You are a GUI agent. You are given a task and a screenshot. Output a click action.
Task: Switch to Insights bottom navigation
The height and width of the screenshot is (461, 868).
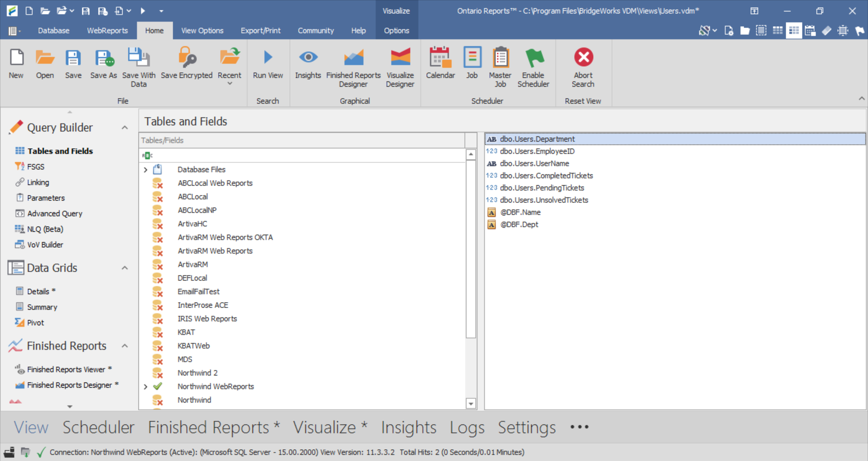tap(409, 428)
